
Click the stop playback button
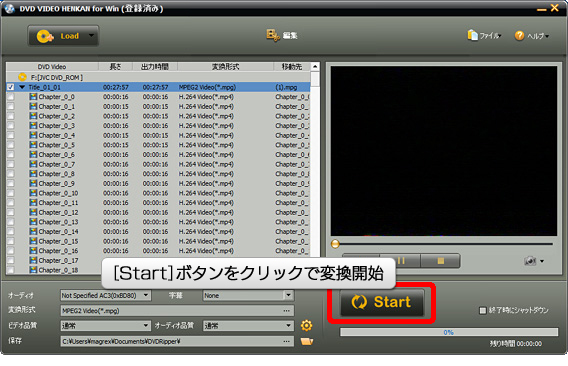440,261
